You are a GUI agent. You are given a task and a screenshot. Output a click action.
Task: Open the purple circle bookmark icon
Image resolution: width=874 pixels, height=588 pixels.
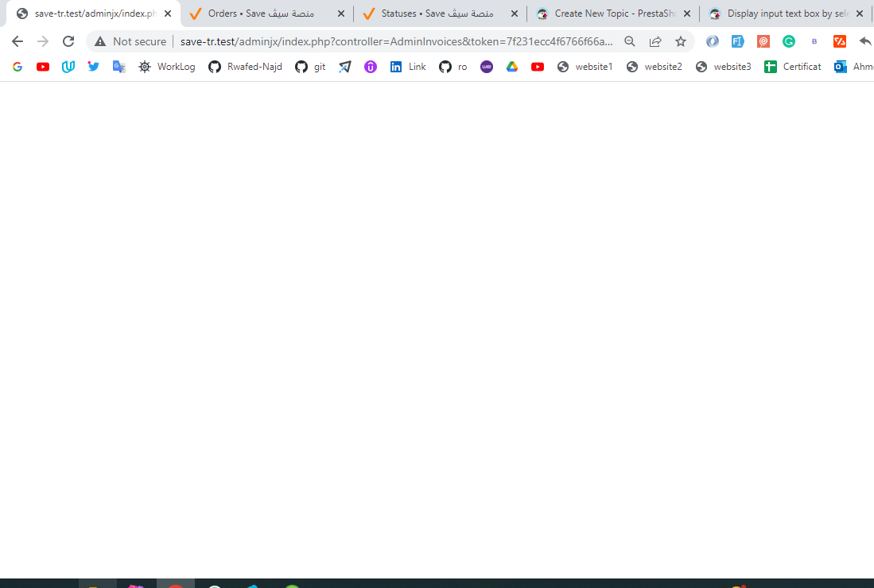coord(371,67)
